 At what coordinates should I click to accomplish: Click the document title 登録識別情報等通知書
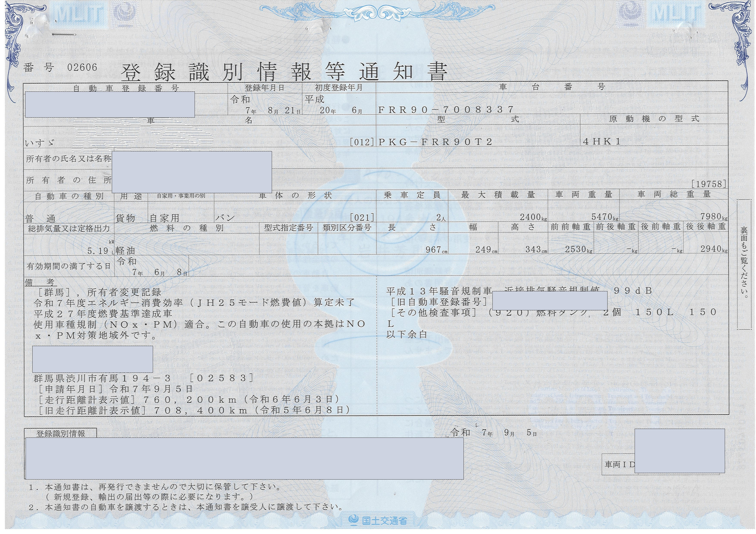coord(284,72)
